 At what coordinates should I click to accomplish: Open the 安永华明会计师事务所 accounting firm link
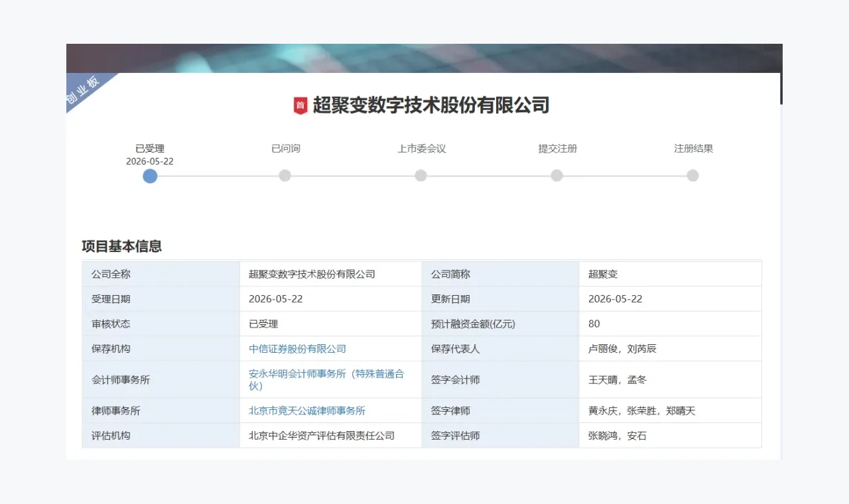(x=326, y=379)
